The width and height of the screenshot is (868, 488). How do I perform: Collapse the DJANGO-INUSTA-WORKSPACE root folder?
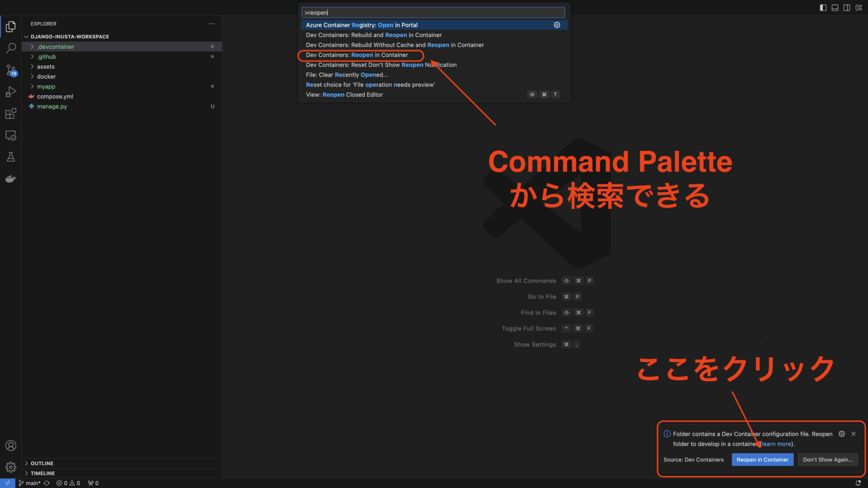[x=122, y=37]
